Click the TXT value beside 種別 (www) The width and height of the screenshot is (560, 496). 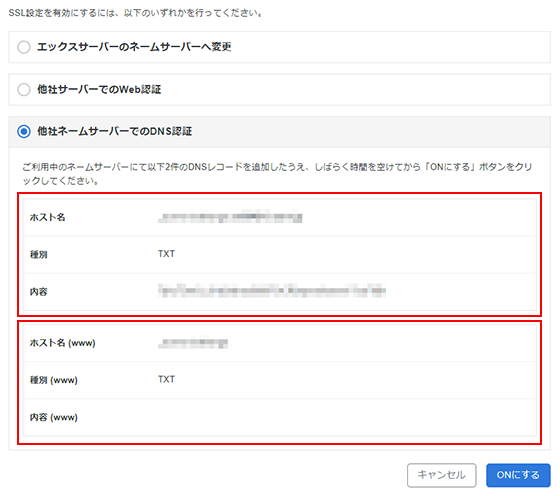(x=166, y=379)
